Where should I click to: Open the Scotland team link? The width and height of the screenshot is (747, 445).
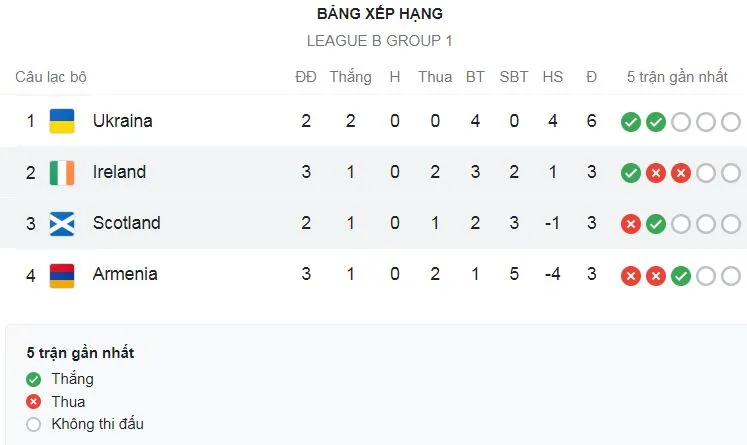click(x=126, y=223)
